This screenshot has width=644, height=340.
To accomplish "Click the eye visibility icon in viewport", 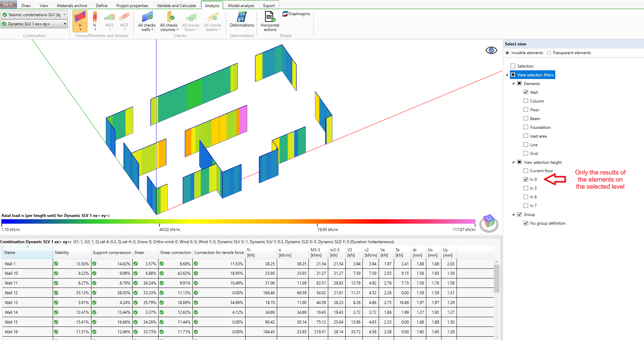I will pos(491,50).
